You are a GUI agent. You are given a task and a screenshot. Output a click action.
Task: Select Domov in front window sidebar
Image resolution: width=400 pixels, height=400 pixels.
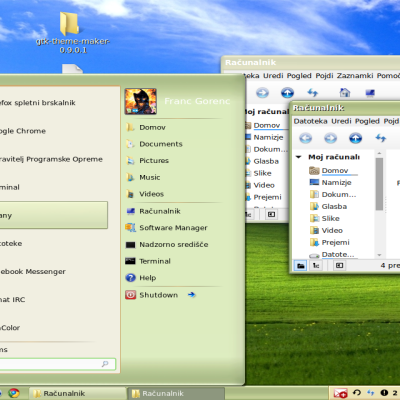pos(333,171)
